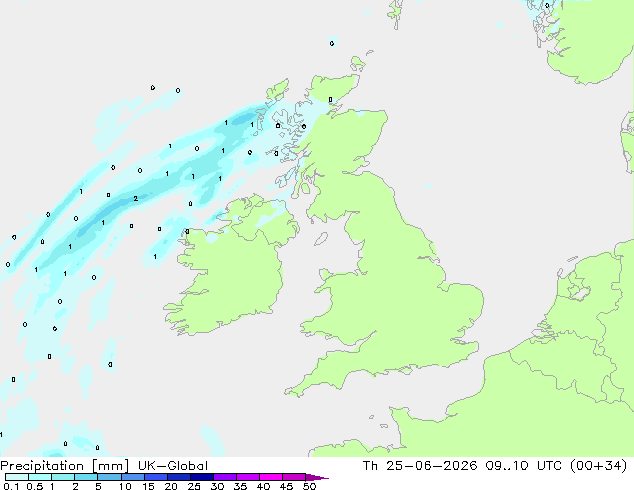Select the legend swatch between 15 and 20
The height and width of the screenshot is (490, 634).
[x=155, y=477]
